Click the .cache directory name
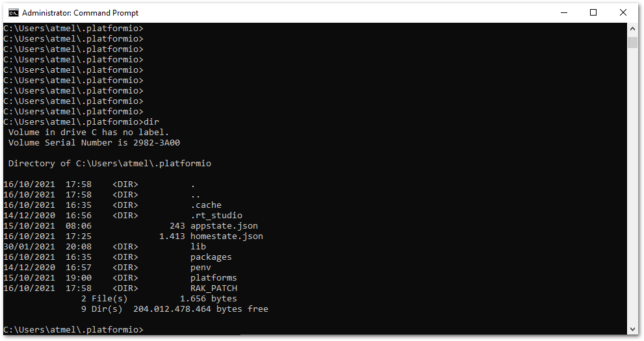The height and width of the screenshot is (341, 644). 206,205
